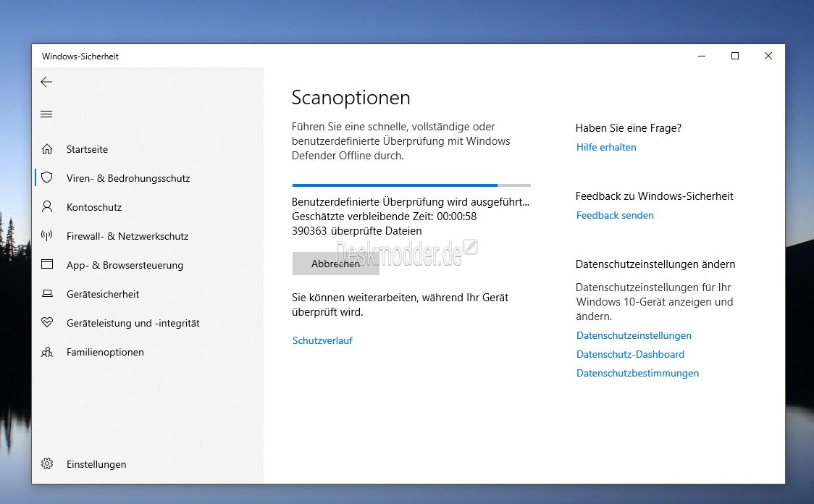Open the Schutzverlauf link
The width and height of the screenshot is (814, 504).
(x=322, y=340)
